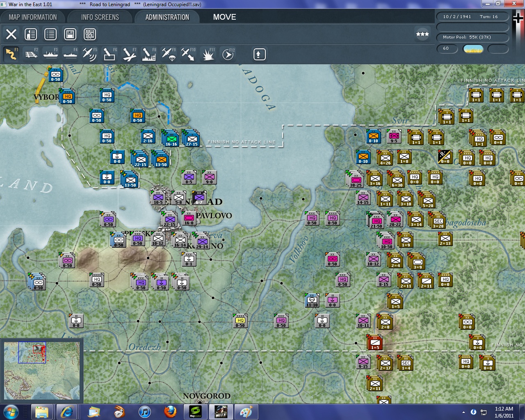Select the 8-15 unit counter
The height and width of the screenshot is (420, 525).
383,280
